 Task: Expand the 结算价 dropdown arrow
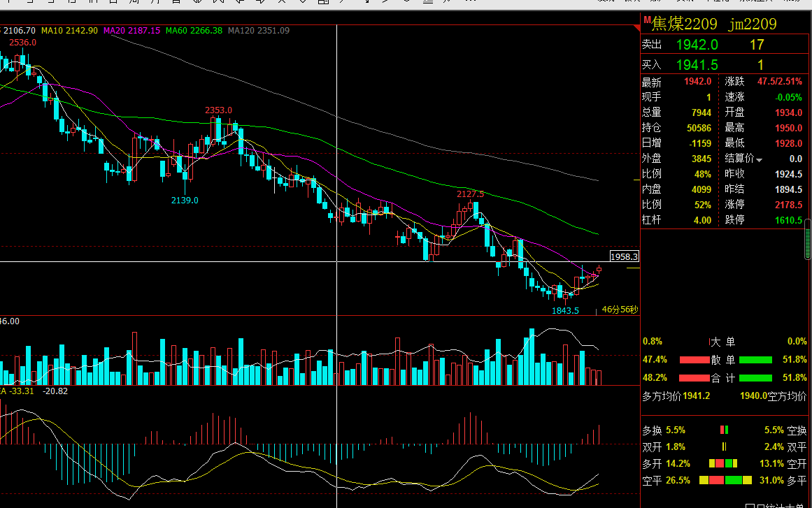[759, 161]
